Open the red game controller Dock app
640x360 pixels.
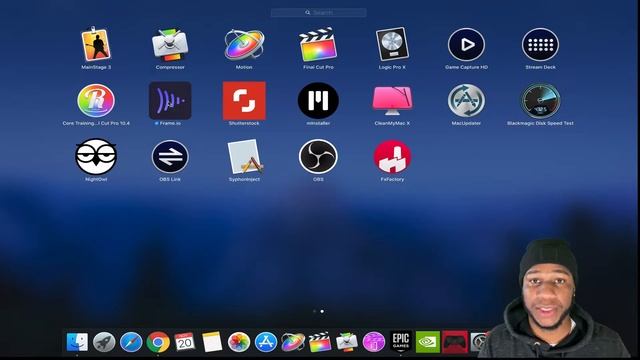tap(454, 342)
